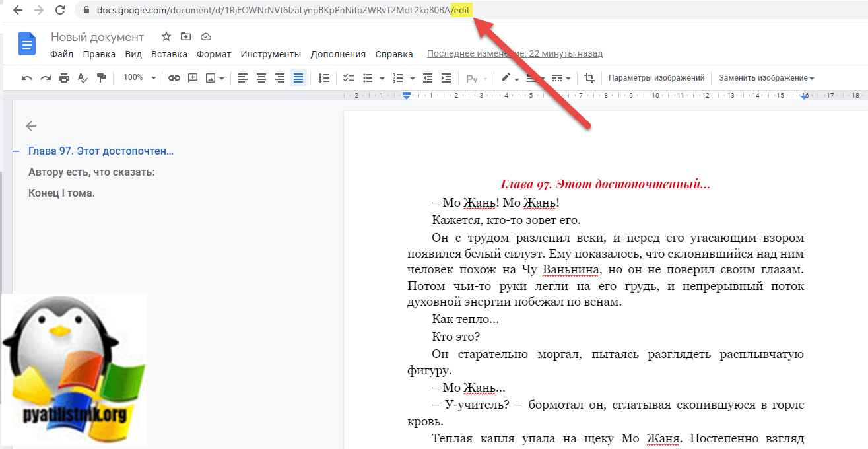Add a comment with the comment icon
The width and height of the screenshot is (868, 449).
pyautogui.click(x=193, y=78)
